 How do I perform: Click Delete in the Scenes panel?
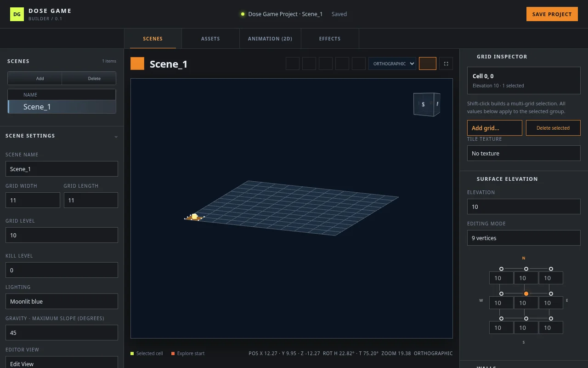click(x=89, y=78)
